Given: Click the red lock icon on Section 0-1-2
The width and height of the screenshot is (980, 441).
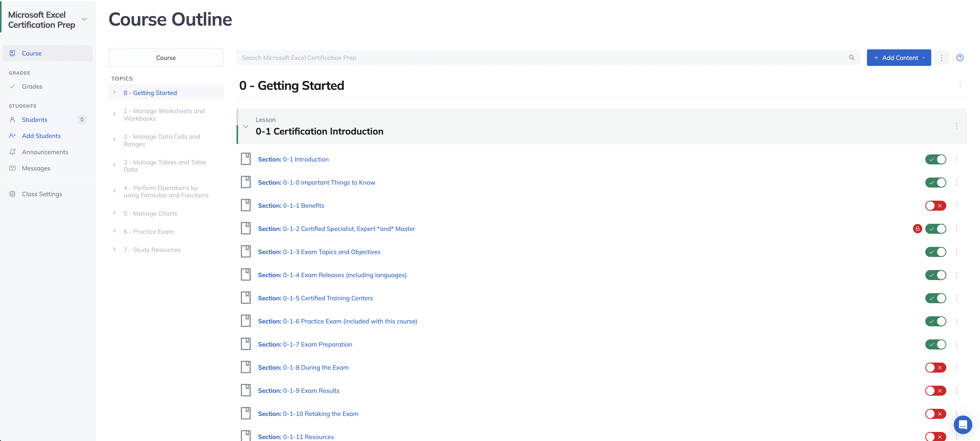Looking at the screenshot, I should pyautogui.click(x=917, y=228).
